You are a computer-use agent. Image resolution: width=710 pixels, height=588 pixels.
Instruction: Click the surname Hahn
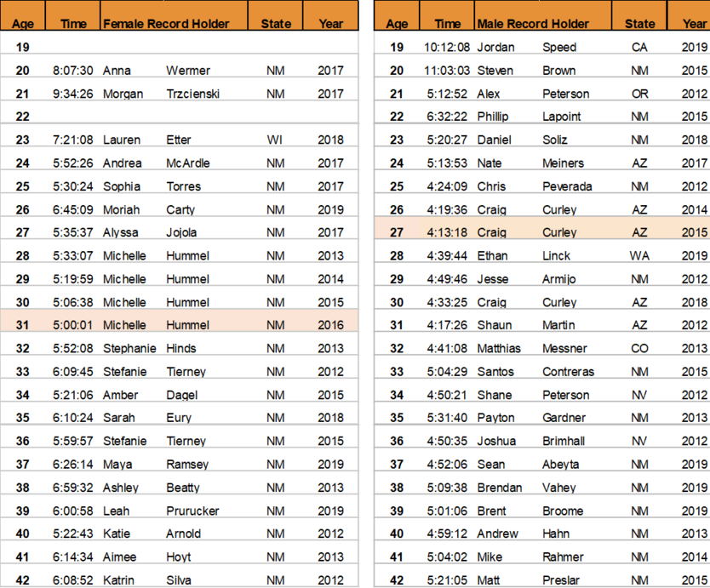click(556, 534)
